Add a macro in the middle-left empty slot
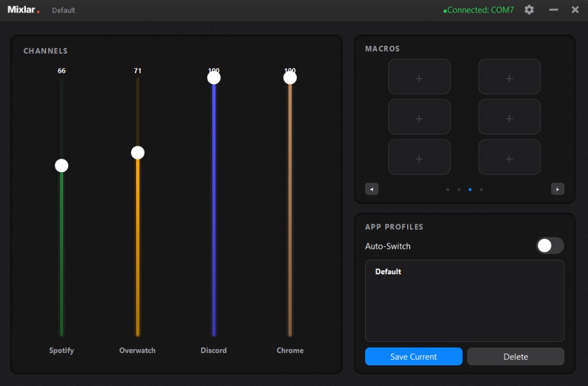Screen dimensions: 588x386 click(419, 116)
